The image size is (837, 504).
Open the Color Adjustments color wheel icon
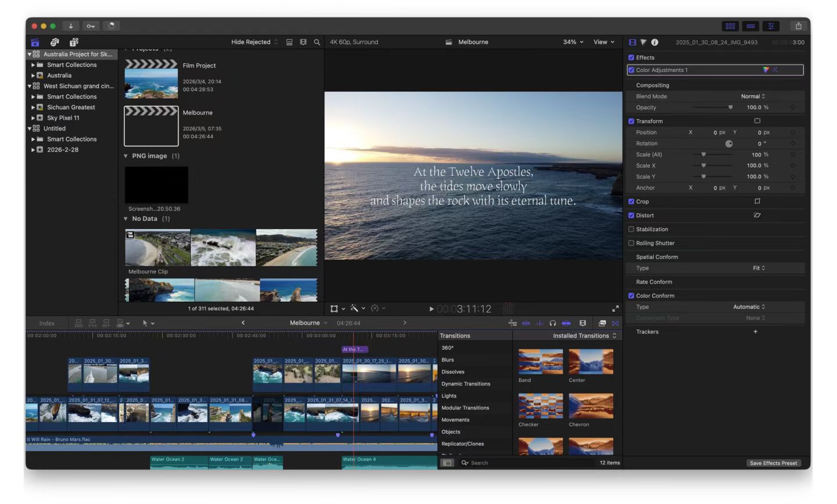tap(766, 70)
